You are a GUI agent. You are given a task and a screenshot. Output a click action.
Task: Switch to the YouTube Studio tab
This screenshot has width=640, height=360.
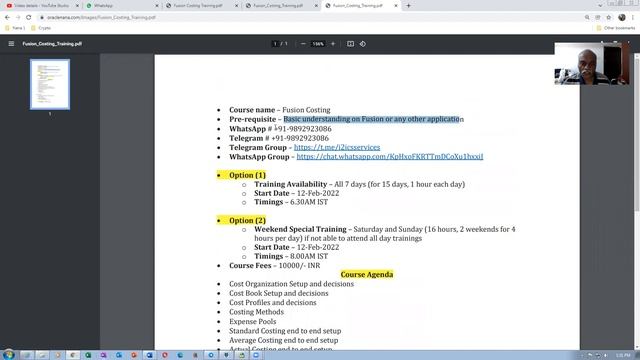click(x=41, y=6)
